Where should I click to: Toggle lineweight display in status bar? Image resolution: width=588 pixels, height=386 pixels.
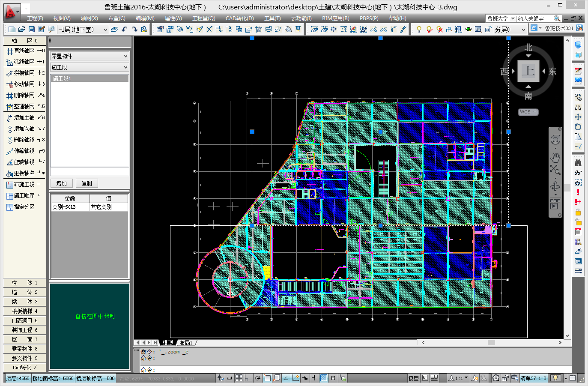(x=314, y=378)
